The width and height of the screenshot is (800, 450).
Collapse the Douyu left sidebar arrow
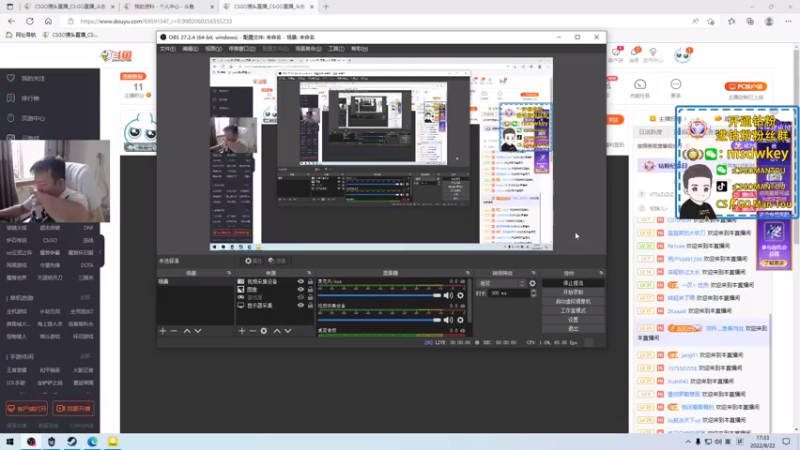101,252
